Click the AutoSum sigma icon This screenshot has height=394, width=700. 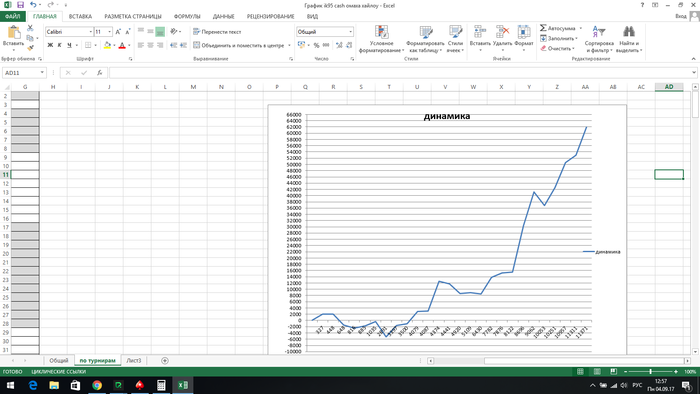pyautogui.click(x=543, y=28)
